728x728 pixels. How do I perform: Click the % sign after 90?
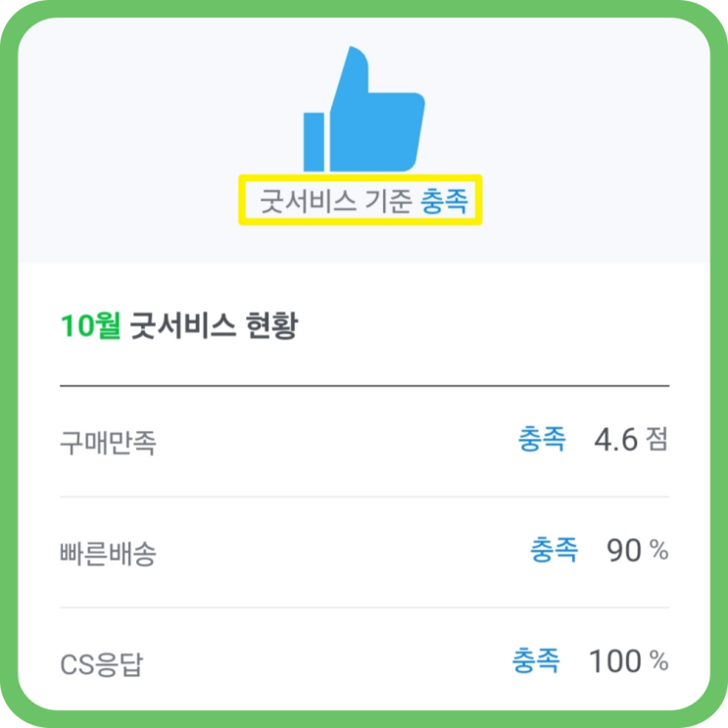click(658, 551)
